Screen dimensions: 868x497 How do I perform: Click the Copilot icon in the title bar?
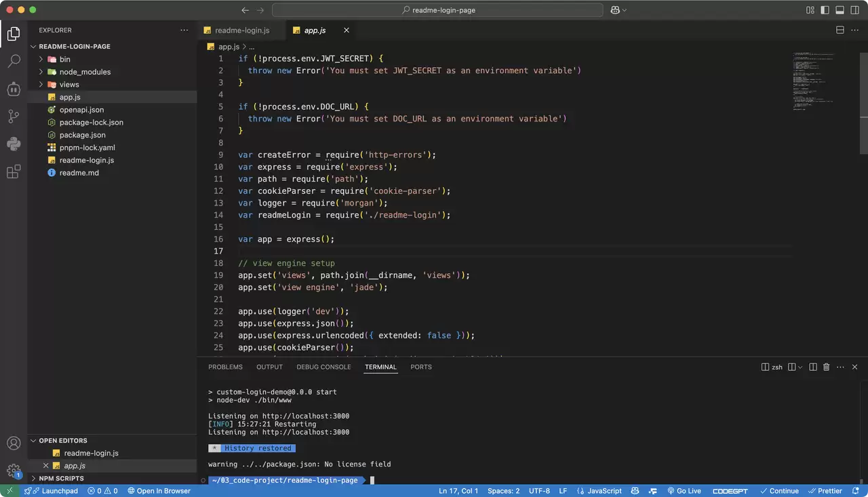[x=615, y=10]
